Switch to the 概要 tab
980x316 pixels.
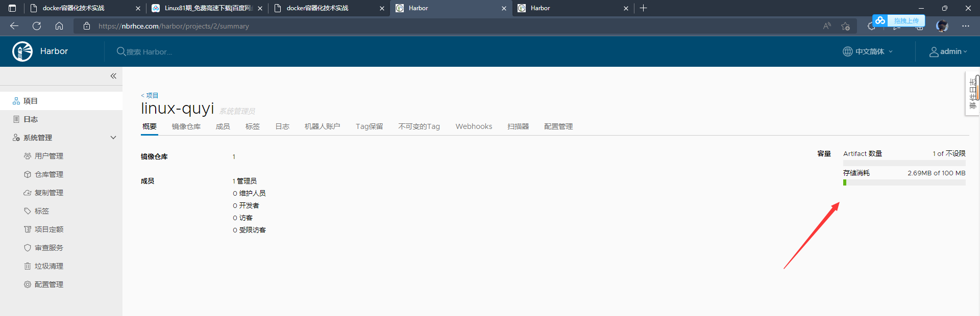tap(150, 126)
